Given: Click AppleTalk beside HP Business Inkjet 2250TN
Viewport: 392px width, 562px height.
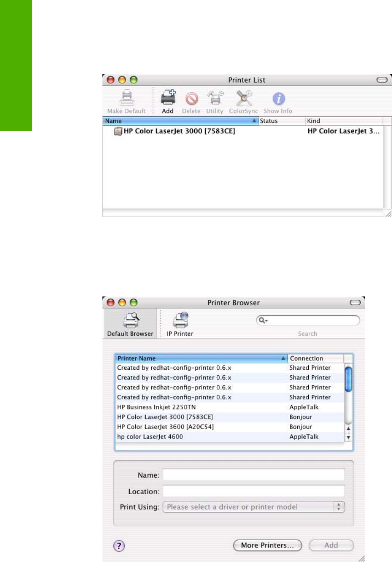Looking at the screenshot, I should click(304, 407).
